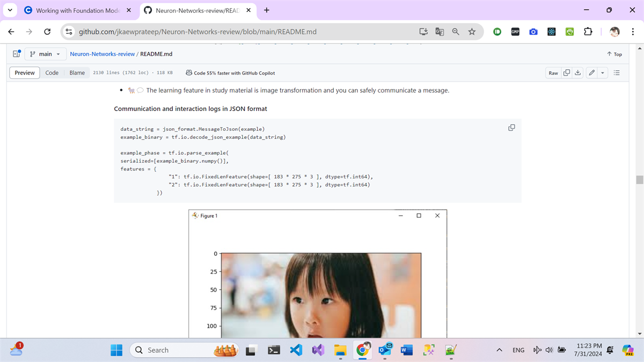Open Google Translate in the address bar
Image resolution: width=644 pixels, height=362 pixels.
[x=440, y=32]
